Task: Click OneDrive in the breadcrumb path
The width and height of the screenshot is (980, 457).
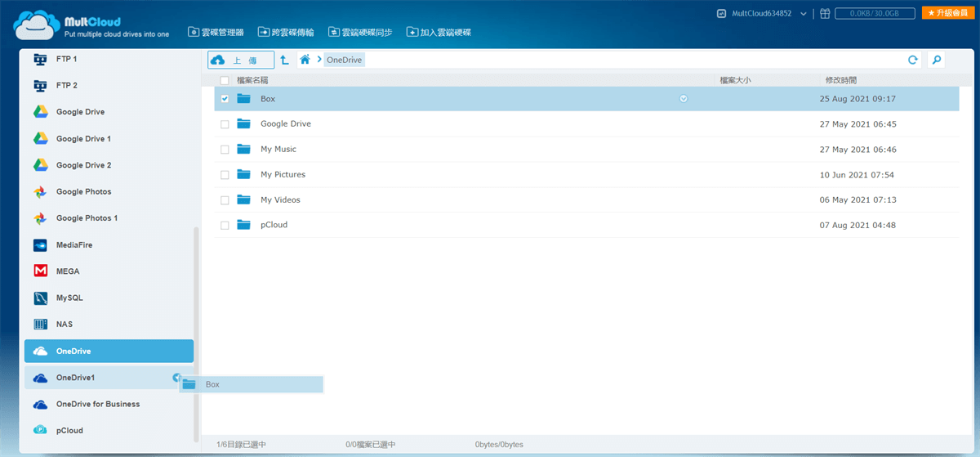Action: tap(344, 60)
